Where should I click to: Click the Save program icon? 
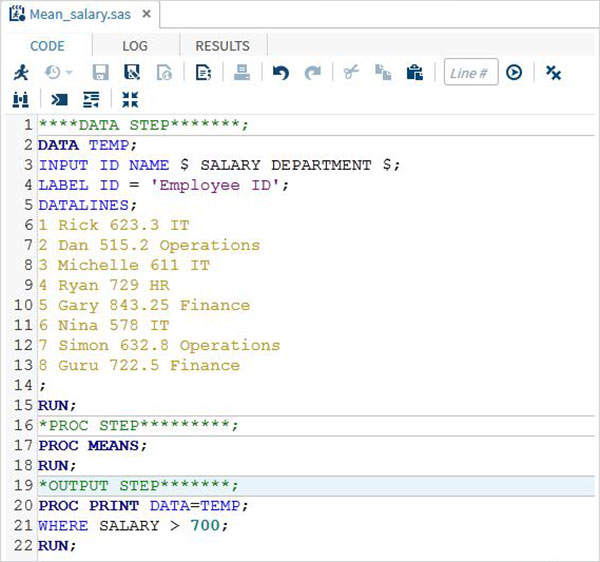[100, 73]
